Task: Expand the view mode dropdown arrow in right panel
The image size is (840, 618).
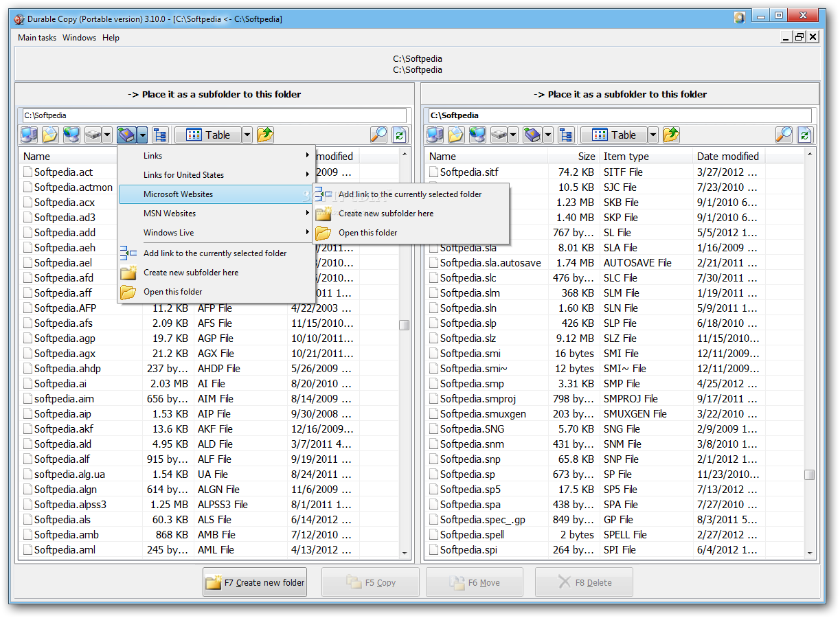Action: tap(653, 135)
